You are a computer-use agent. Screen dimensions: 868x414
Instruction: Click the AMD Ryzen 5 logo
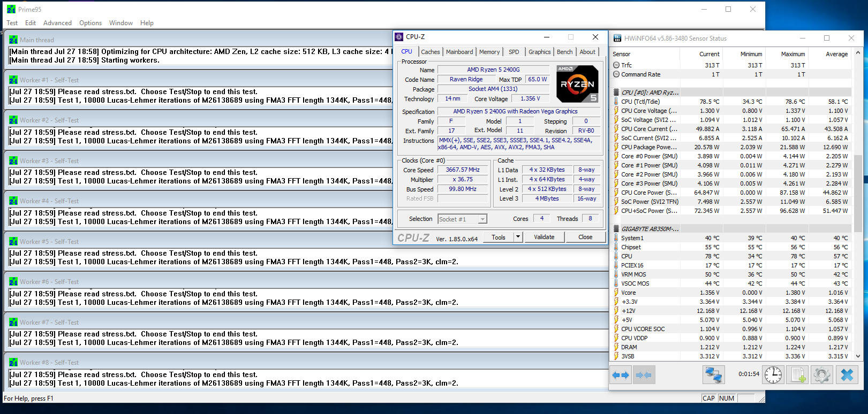point(577,83)
